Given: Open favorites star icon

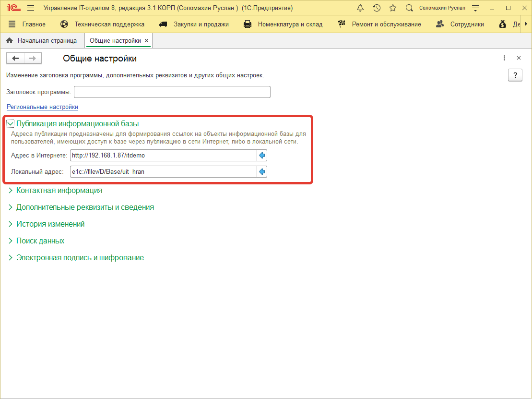Looking at the screenshot, I should tap(393, 8).
